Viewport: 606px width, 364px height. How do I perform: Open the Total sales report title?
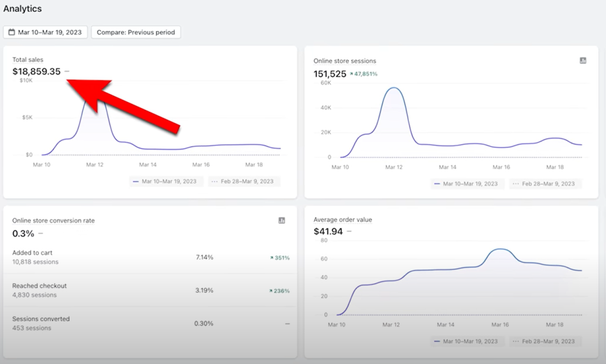(x=27, y=59)
